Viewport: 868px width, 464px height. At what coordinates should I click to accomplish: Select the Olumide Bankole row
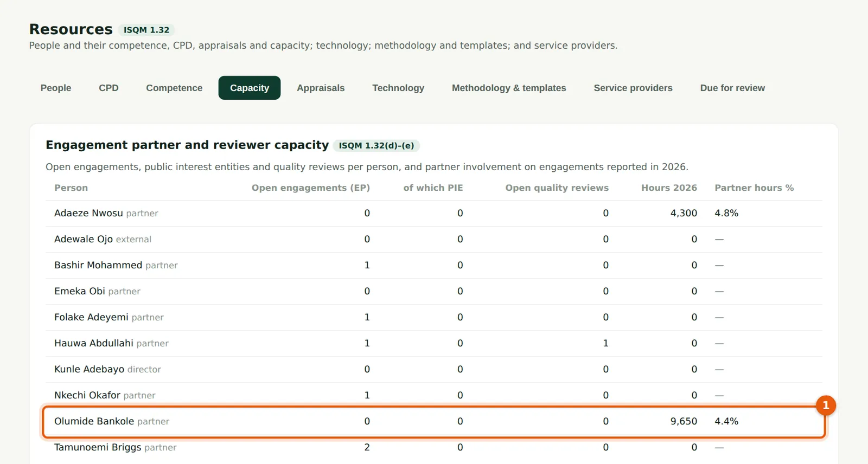coord(434,421)
